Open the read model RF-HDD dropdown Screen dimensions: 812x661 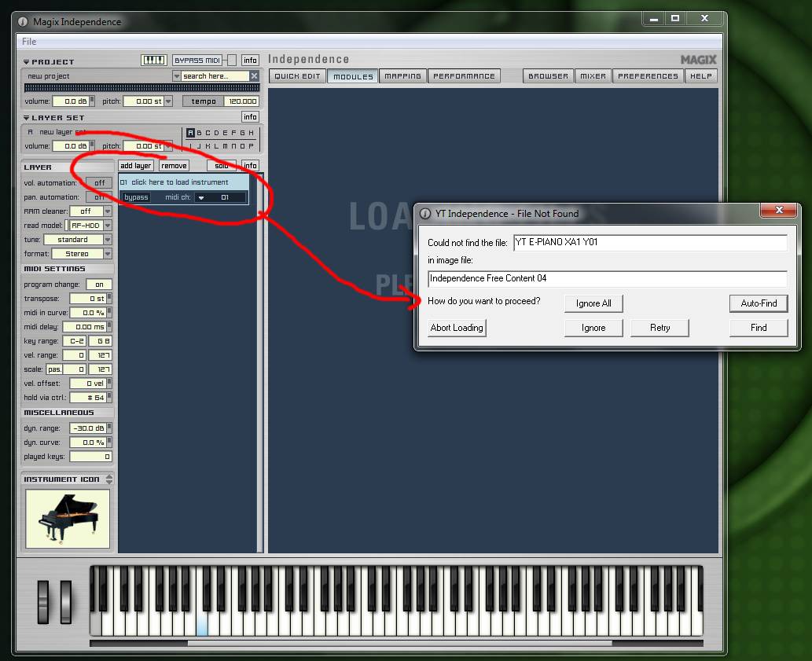click(108, 225)
